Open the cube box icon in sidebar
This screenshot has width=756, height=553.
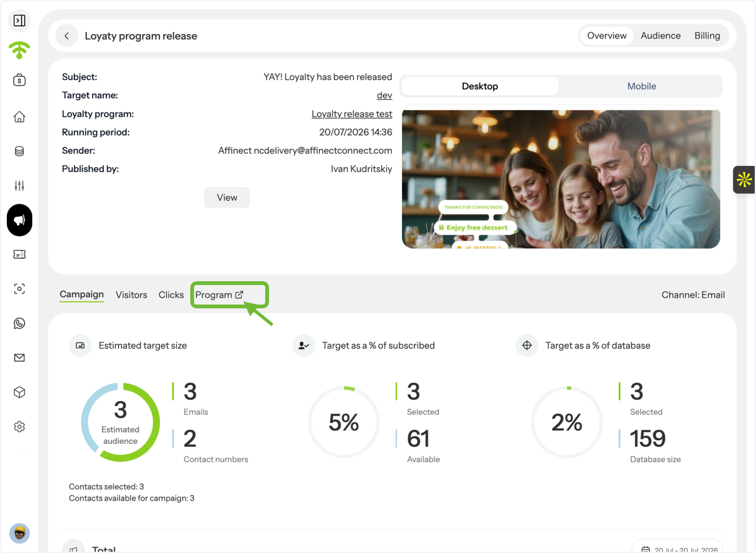20,392
